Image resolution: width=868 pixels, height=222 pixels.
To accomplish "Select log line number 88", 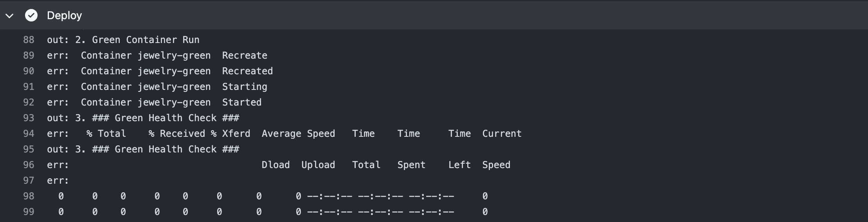I will pos(29,40).
